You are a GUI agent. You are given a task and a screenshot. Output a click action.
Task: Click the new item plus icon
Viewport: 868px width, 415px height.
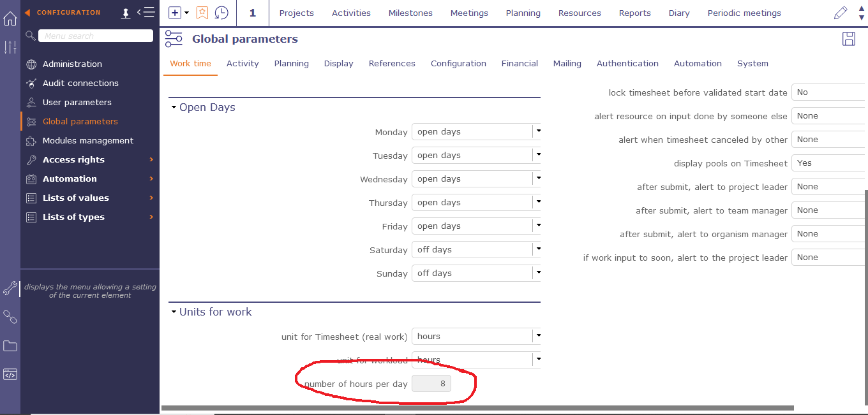[x=175, y=13]
